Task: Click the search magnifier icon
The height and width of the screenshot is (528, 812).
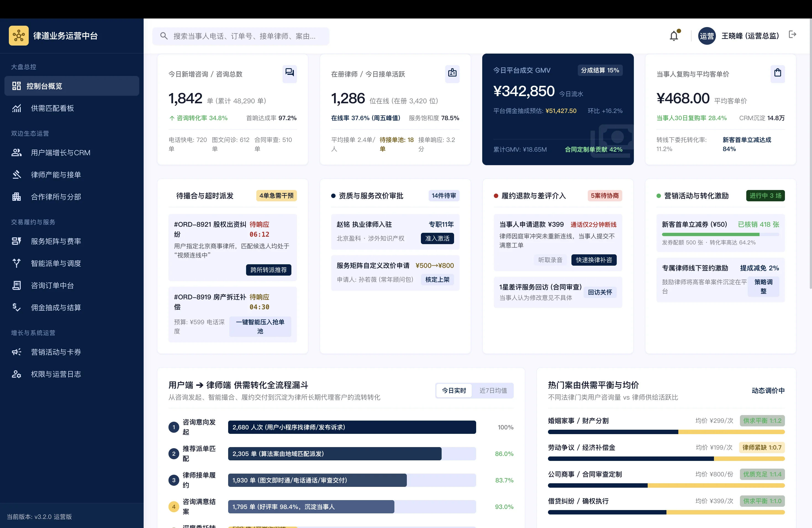Action: click(x=164, y=36)
